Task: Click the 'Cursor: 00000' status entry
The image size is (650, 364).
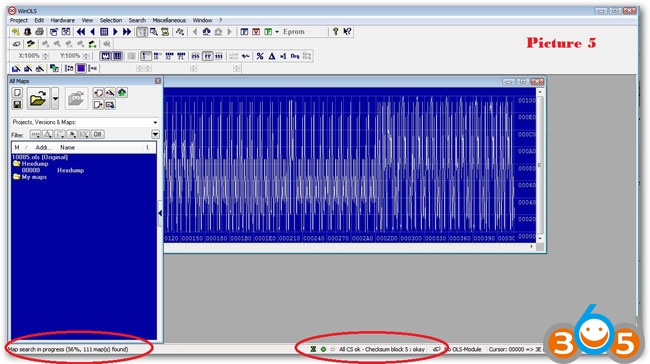Action: [514, 349]
